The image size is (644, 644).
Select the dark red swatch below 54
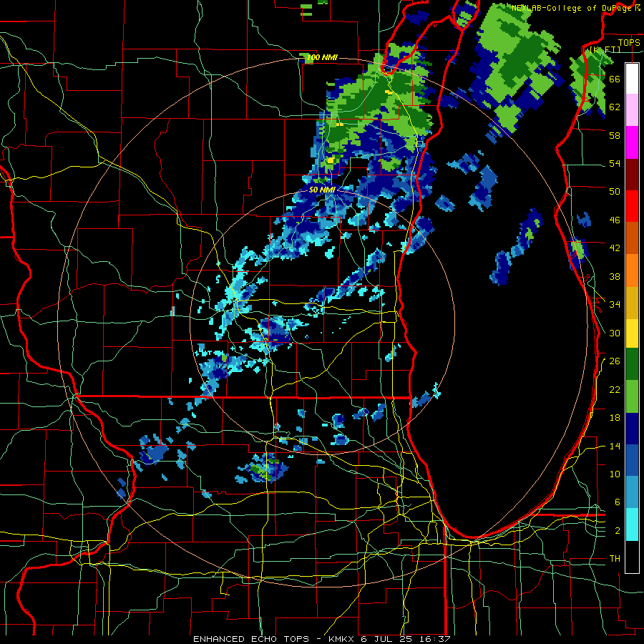click(632, 175)
